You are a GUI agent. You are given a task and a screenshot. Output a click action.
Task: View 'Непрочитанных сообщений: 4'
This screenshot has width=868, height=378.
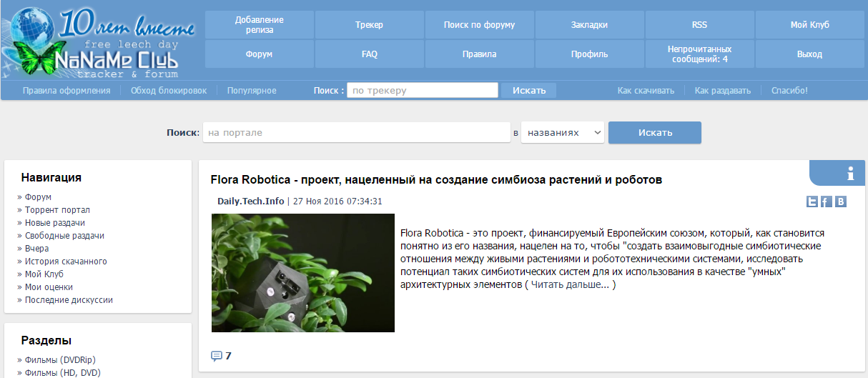tap(699, 54)
